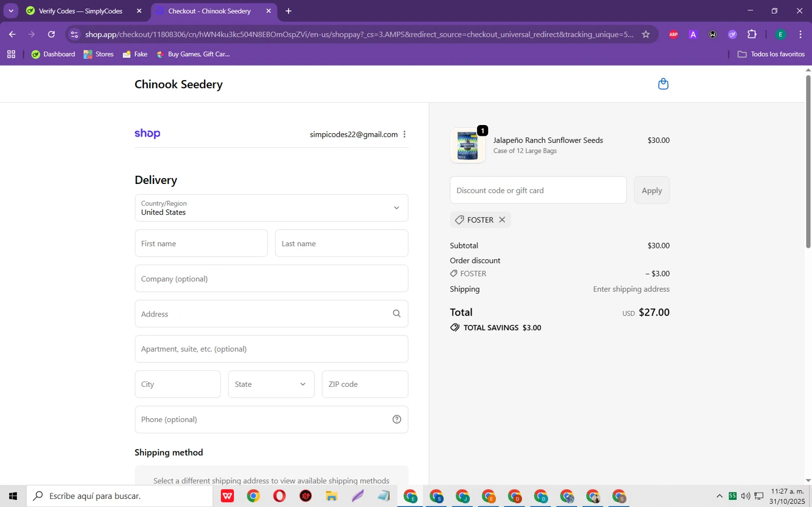Open Buy Games, Gift Car... bookmark
The width and height of the screenshot is (812, 507).
(193, 54)
